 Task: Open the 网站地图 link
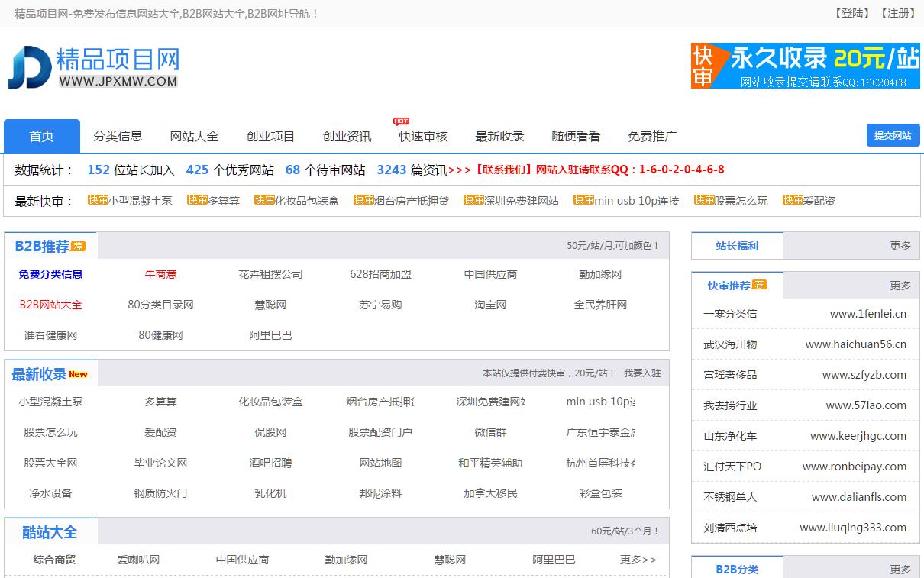tap(380, 463)
